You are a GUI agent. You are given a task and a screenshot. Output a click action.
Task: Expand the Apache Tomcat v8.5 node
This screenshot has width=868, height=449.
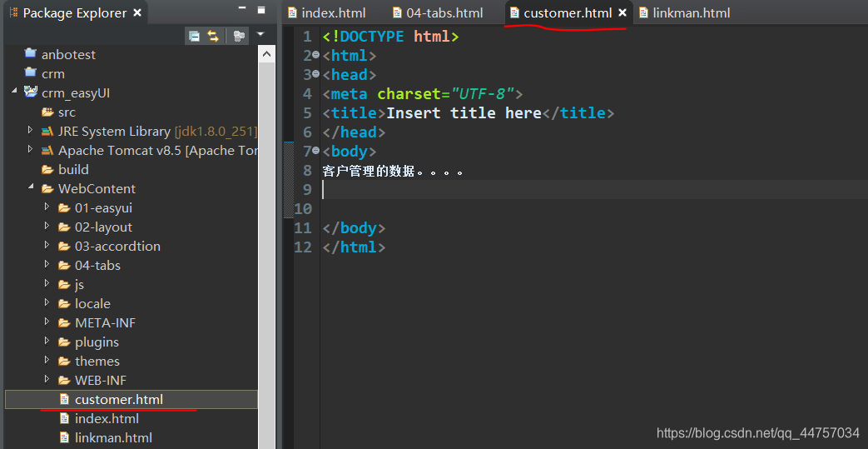point(31,149)
